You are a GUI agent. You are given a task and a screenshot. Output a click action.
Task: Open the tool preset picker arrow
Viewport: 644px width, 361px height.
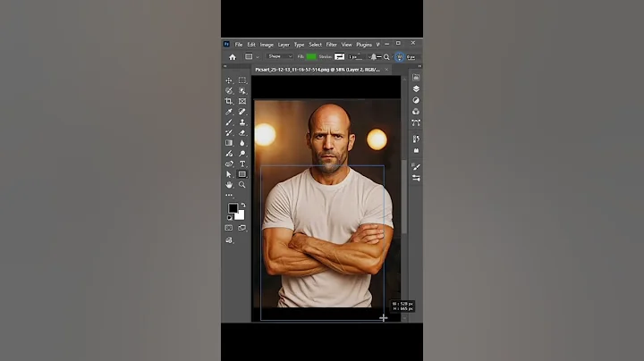point(258,57)
